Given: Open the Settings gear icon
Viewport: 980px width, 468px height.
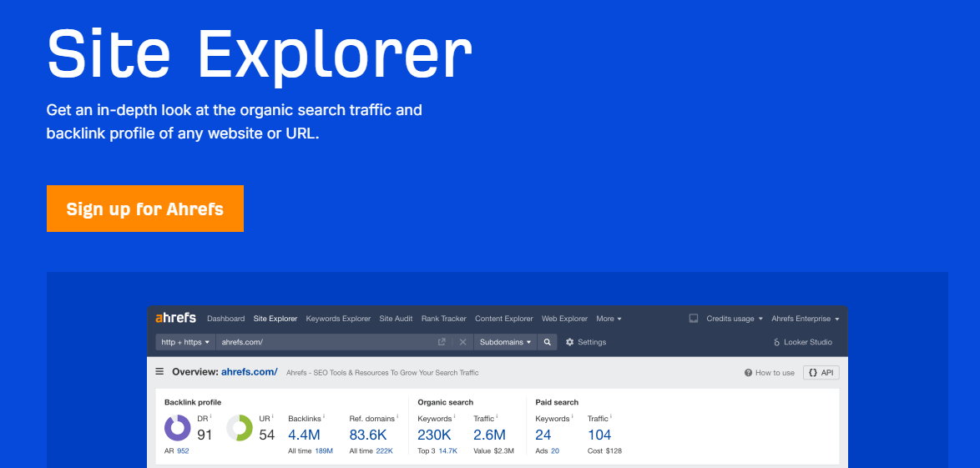Looking at the screenshot, I should point(569,342).
